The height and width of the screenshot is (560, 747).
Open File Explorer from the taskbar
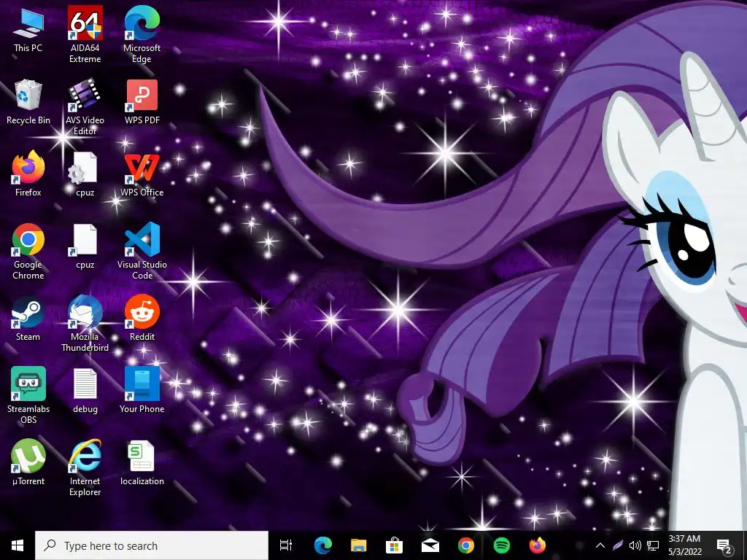(359, 545)
